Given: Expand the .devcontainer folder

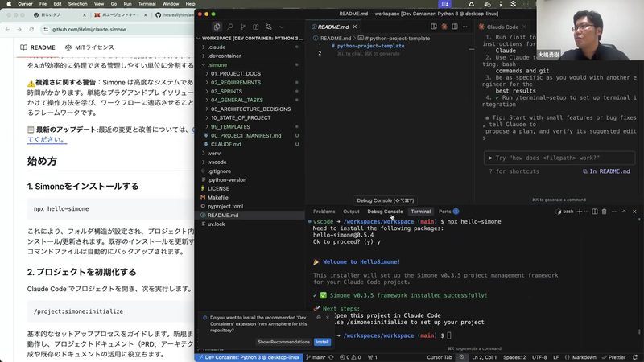Looking at the screenshot, I should pyautogui.click(x=250, y=56).
